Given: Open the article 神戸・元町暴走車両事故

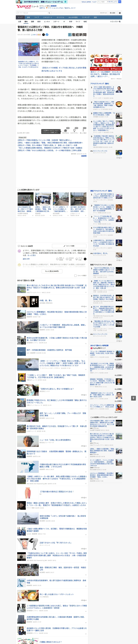Looking at the screenshot, I should point(49,350).
